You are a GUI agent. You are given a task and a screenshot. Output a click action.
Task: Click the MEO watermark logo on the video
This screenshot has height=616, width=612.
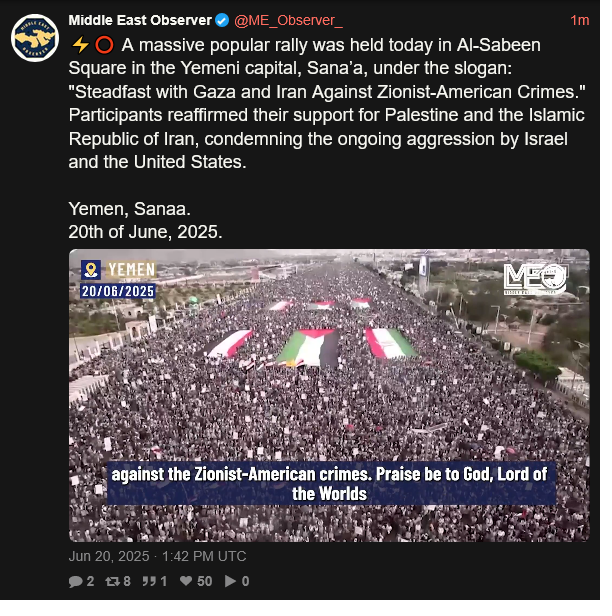point(536,279)
